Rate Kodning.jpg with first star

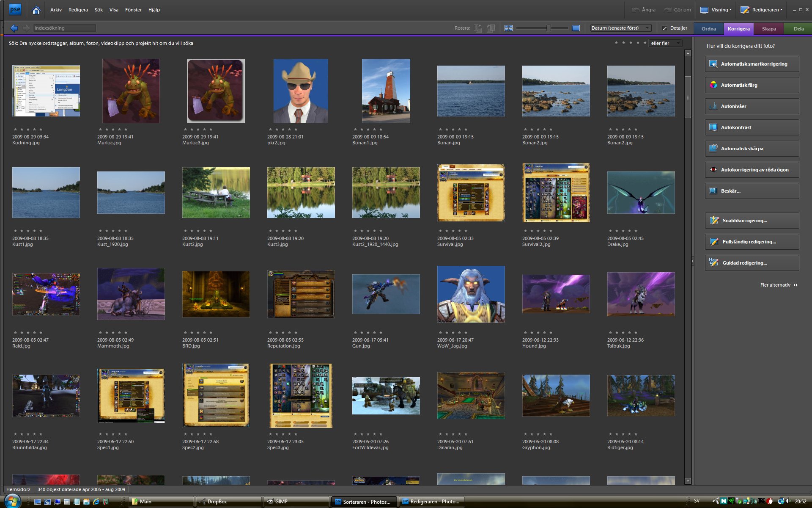pyautogui.click(x=16, y=130)
